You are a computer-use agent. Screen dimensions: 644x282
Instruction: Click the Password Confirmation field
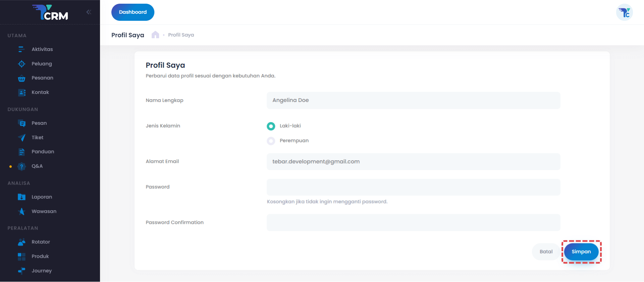tap(413, 222)
